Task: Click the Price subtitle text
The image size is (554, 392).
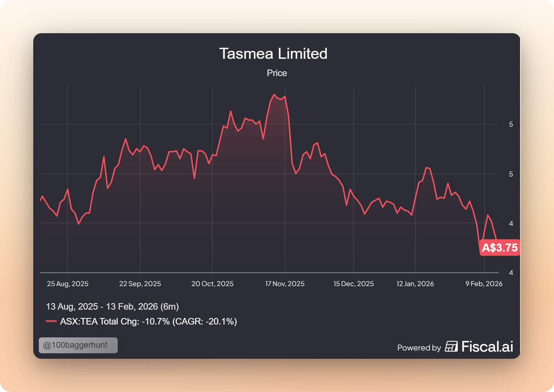Action: point(277,73)
